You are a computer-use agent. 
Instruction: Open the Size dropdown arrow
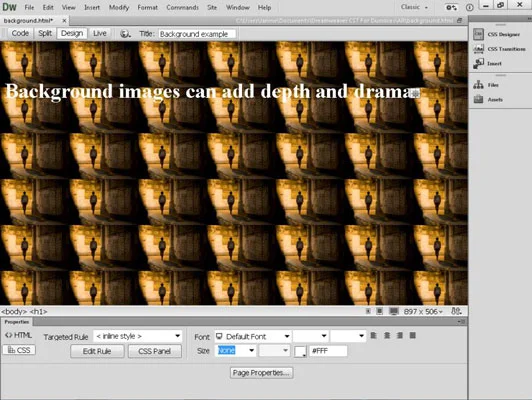point(251,350)
